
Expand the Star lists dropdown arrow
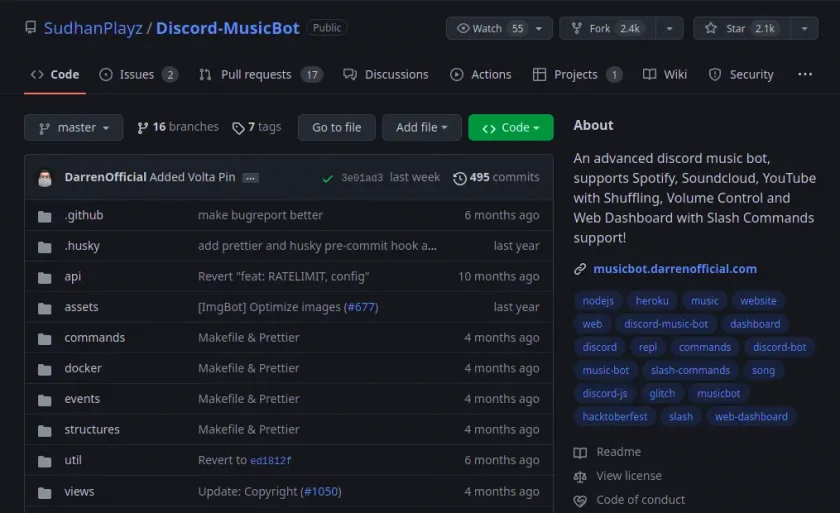(804, 28)
